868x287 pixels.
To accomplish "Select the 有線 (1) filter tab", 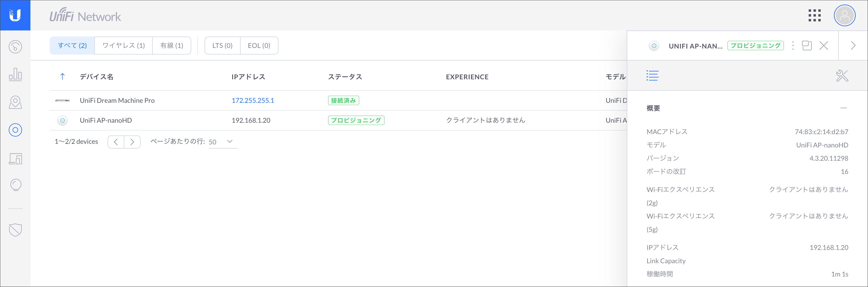I will (171, 46).
